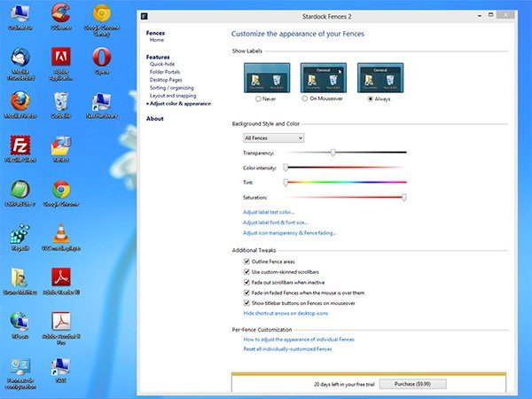
Task: Uncheck Outline Fence areas
Action: [246, 262]
